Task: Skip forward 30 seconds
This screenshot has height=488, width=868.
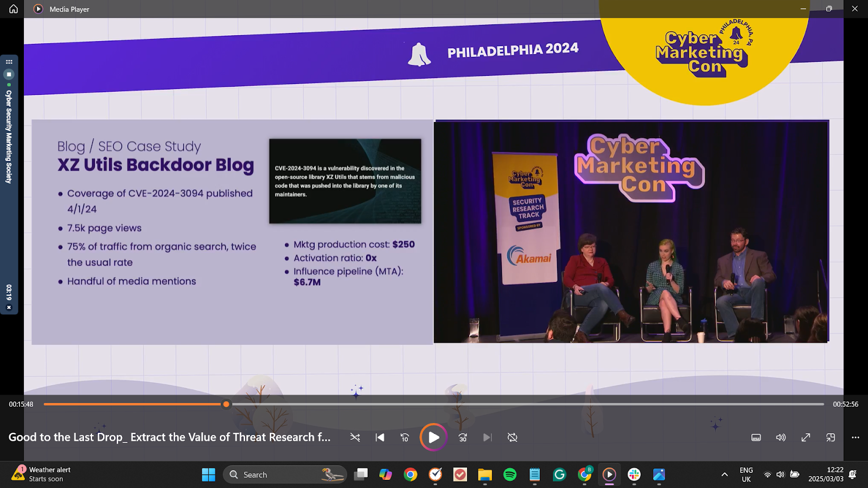Action: [463, 437]
